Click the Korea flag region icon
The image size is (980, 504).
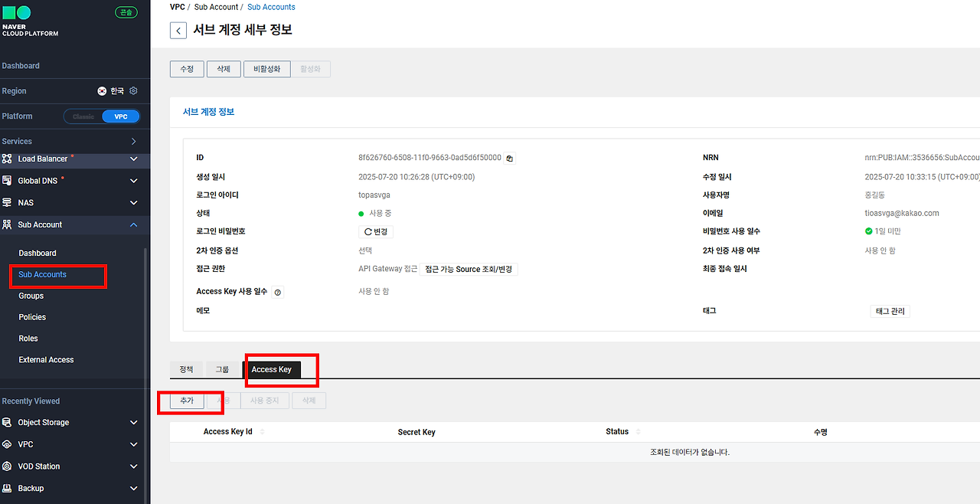(x=102, y=90)
